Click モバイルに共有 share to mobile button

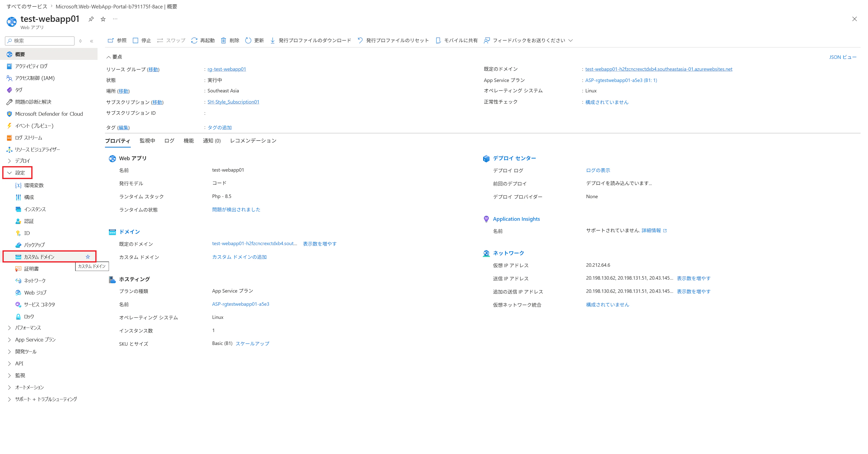pyautogui.click(x=457, y=40)
